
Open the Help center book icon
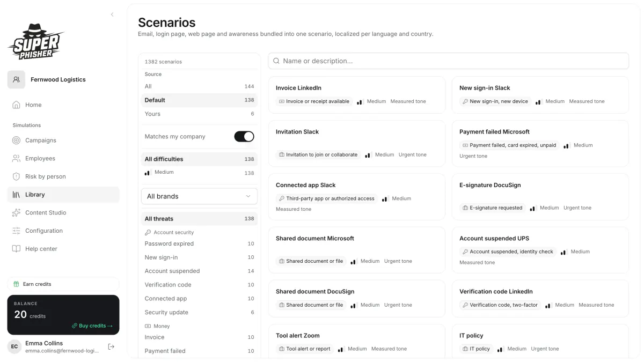pos(16,249)
